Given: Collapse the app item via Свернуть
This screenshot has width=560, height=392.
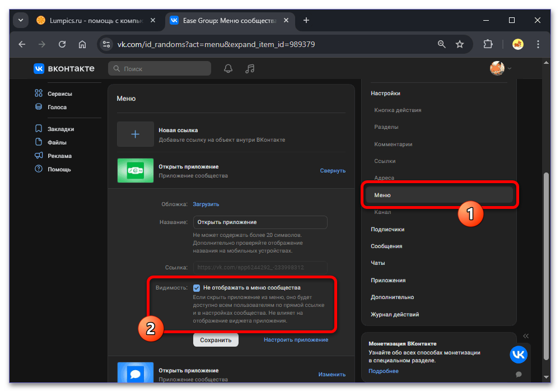Looking at the screenshot, I should [333, 171].
